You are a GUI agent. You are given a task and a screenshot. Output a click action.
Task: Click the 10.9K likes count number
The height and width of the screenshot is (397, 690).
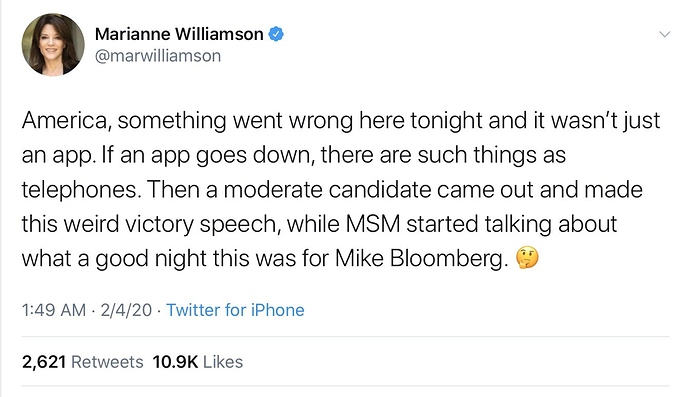(175, 362)
